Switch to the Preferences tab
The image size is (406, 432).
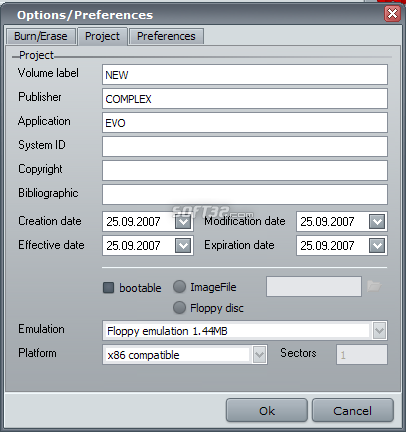click(x=166, y=36)
